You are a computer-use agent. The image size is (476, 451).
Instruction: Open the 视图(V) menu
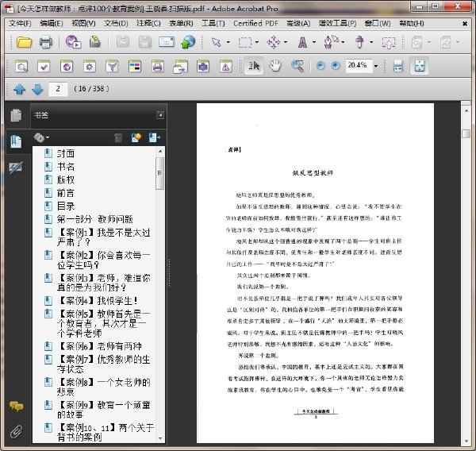83,23
